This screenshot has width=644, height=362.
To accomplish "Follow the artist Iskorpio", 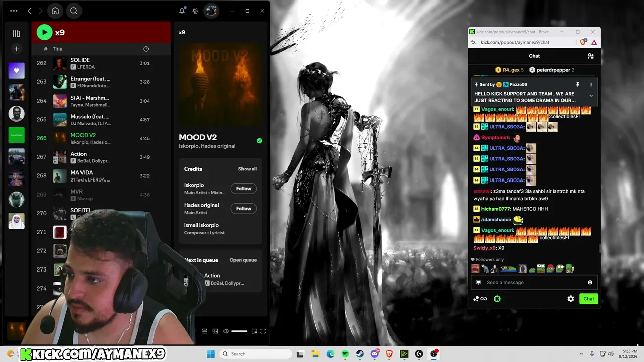I will click(244, 188).
